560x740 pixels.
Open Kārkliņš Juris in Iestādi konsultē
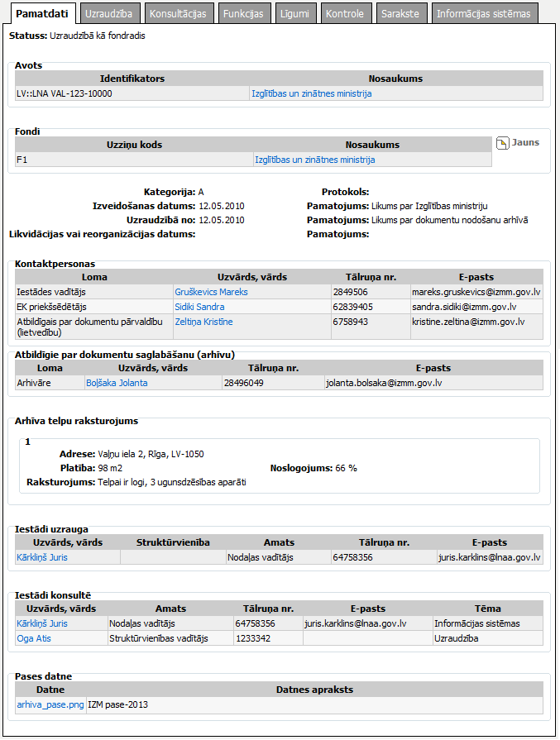tap(42, 623)
